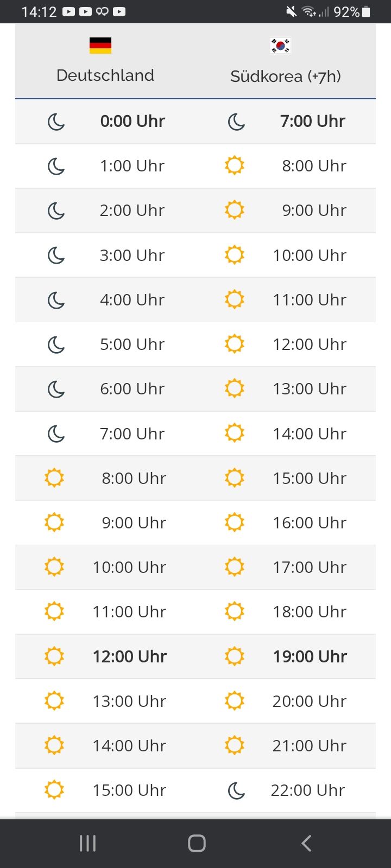The height and width of the screenshot is (868, 391).
Task: Tap the Android home button
Action: (x=197, y=843)
